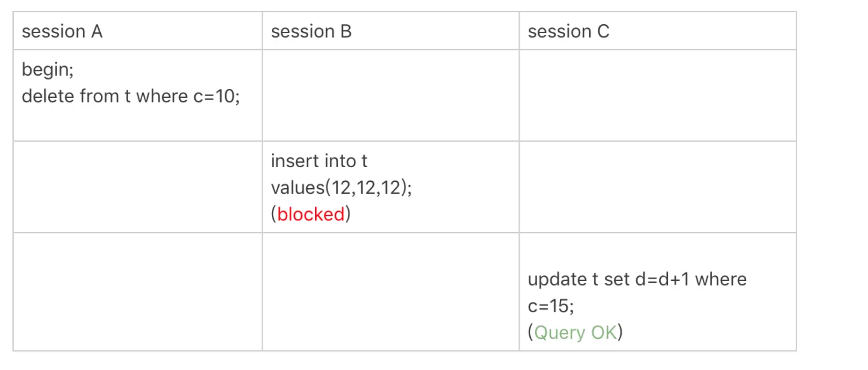Click the "insert into t" line
This screenshot has height=370, width=868.
point(319,161)
